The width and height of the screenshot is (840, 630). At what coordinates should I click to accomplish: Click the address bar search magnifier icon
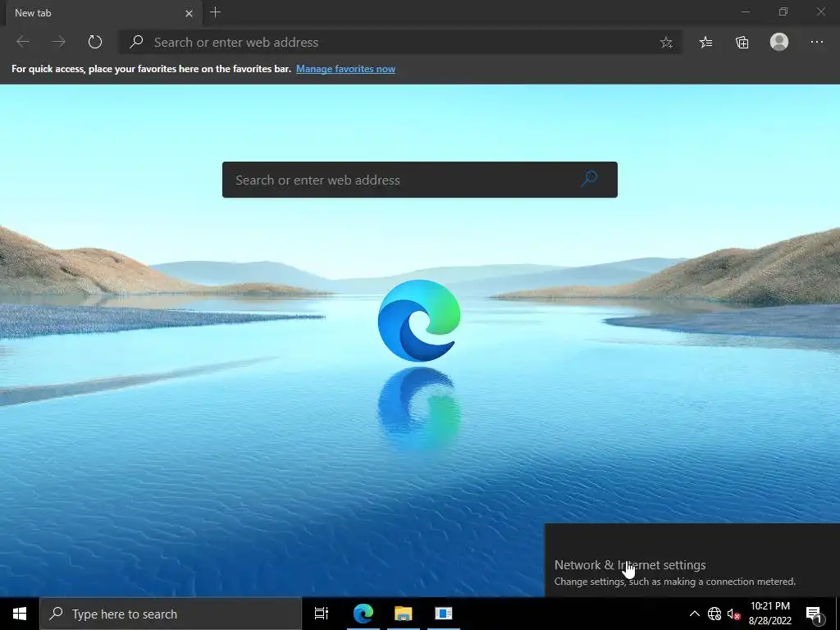137,42
